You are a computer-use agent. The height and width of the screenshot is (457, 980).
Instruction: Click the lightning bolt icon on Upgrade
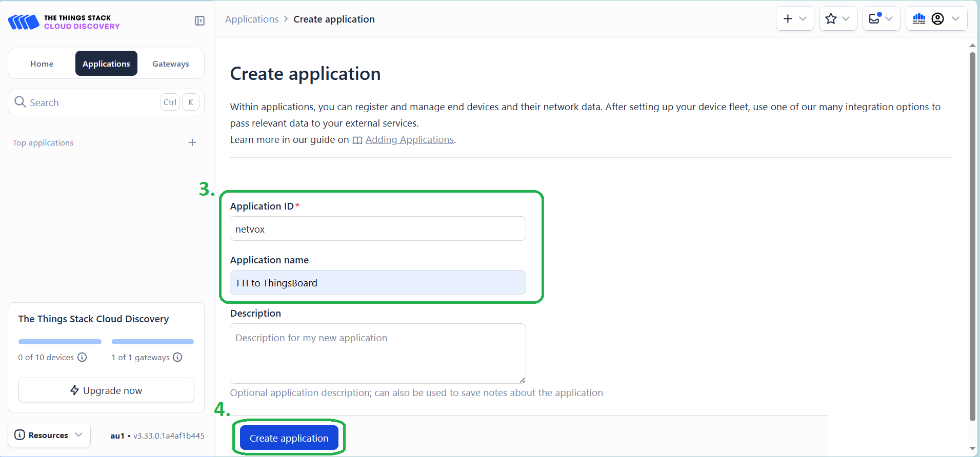(74, 390)
